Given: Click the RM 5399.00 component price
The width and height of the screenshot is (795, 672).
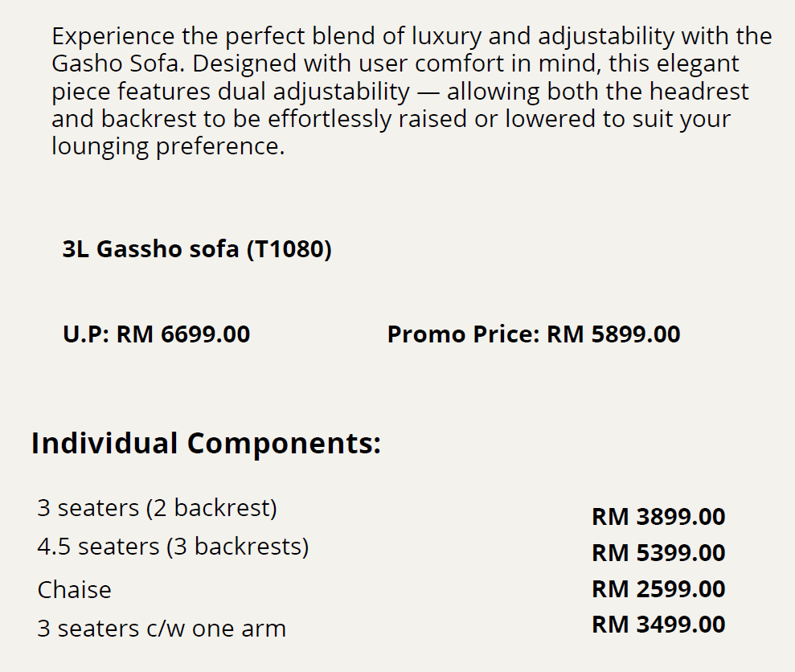Looking at the screenshot, I should (658, 553).
